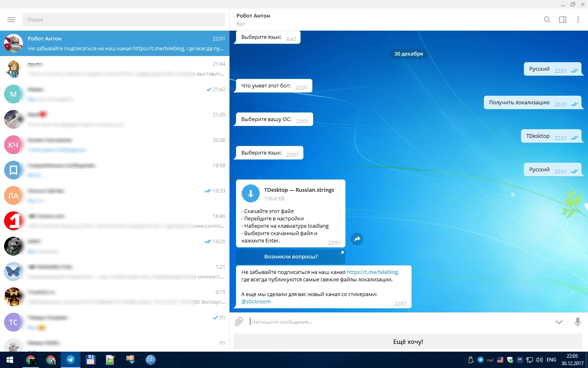Open first Chrome profile in taskbar
Viewport: 588px width, 368px height.
(31, 360)
